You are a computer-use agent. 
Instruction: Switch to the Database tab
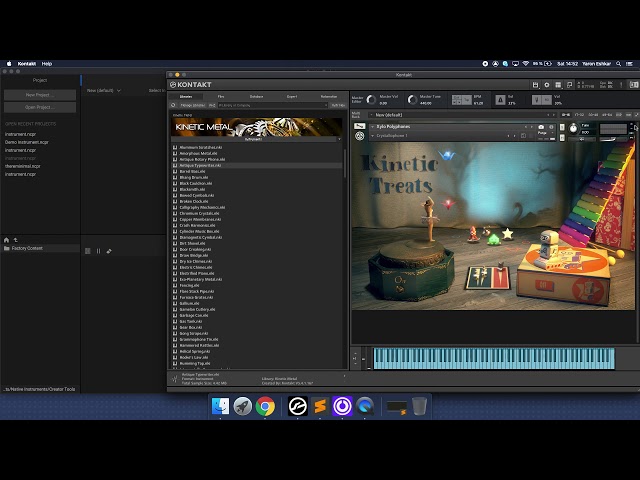click(x=256, y=97)
